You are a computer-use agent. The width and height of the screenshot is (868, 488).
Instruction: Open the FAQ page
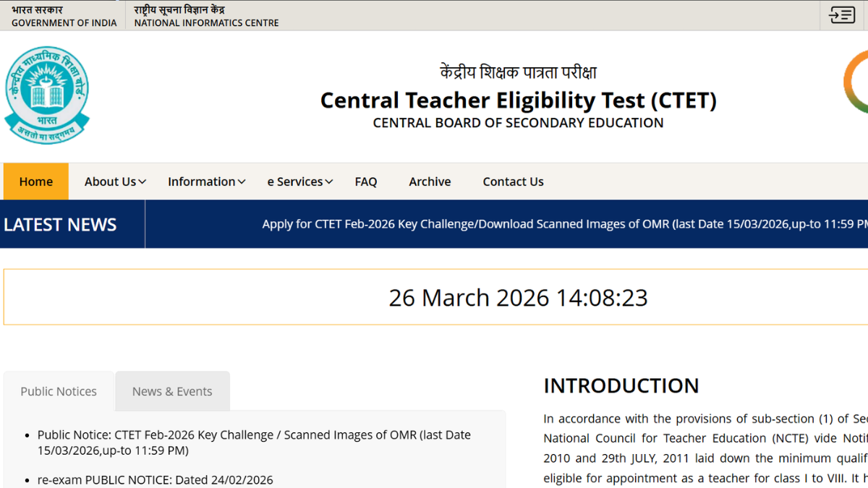coord(366,181)
